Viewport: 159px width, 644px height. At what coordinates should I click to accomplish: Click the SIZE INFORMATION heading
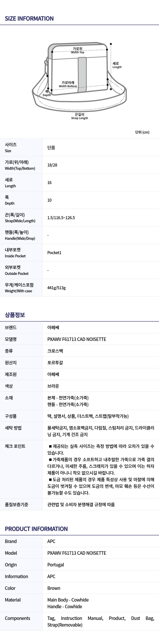pyautogui.click(x=29, y=19)
